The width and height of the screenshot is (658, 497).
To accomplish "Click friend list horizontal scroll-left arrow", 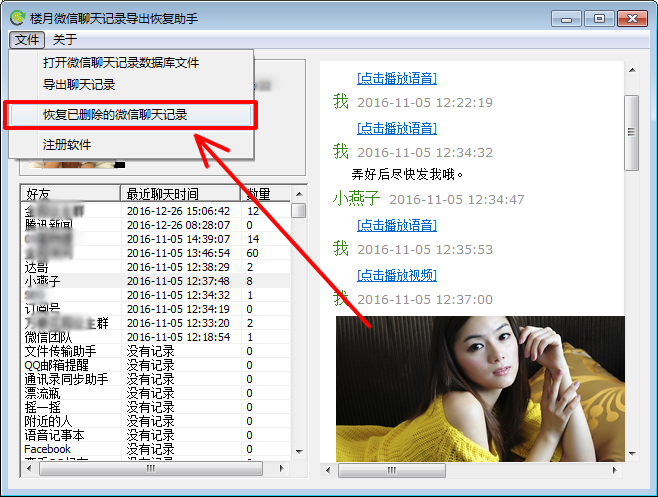I will click(29, 468).
